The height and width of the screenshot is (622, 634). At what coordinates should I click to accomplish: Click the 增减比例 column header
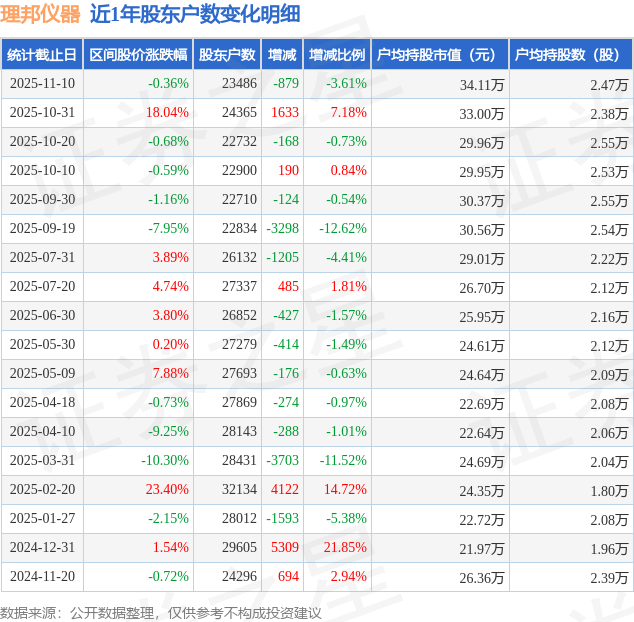[x=337, y=55]
